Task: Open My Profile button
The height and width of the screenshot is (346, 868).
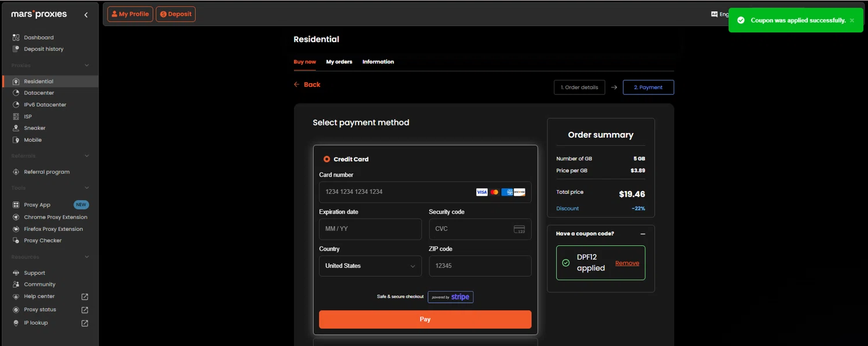Action: click(130, 14)
